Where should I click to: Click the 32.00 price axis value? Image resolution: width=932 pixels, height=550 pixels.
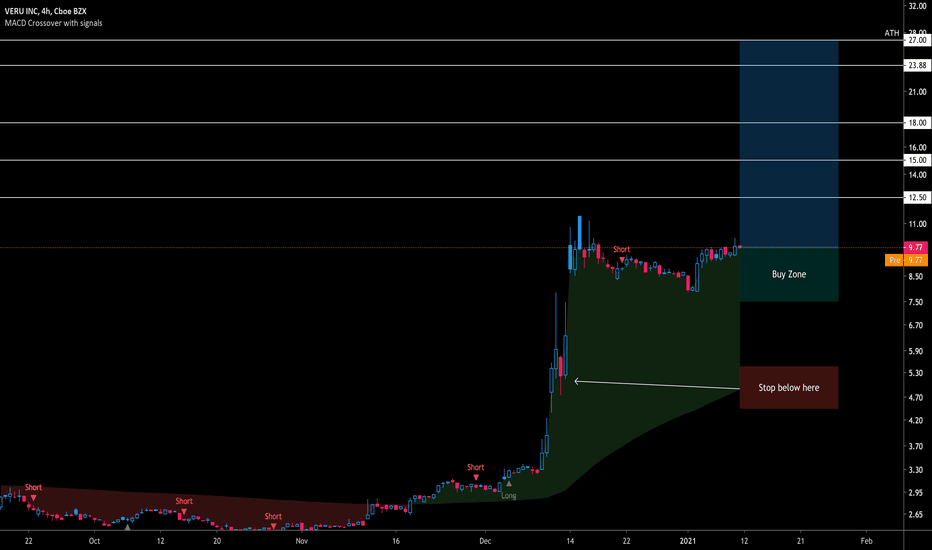click(917, 6)
